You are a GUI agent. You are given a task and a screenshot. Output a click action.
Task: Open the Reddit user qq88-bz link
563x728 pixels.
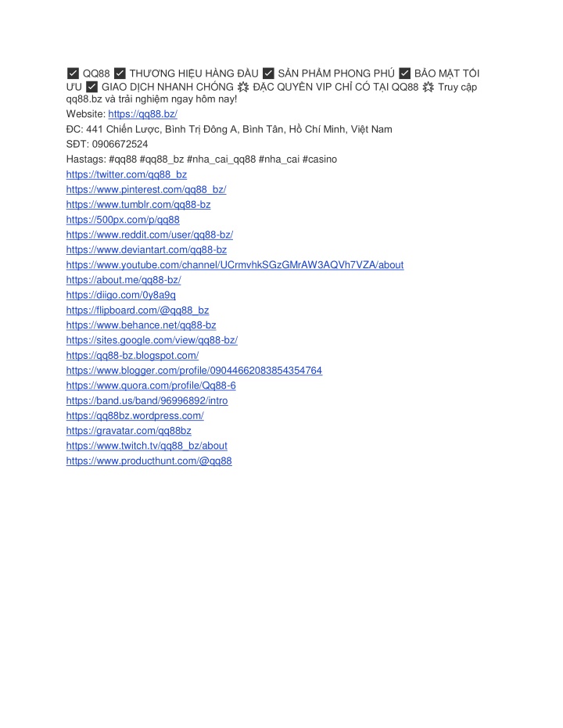point(149,235)
